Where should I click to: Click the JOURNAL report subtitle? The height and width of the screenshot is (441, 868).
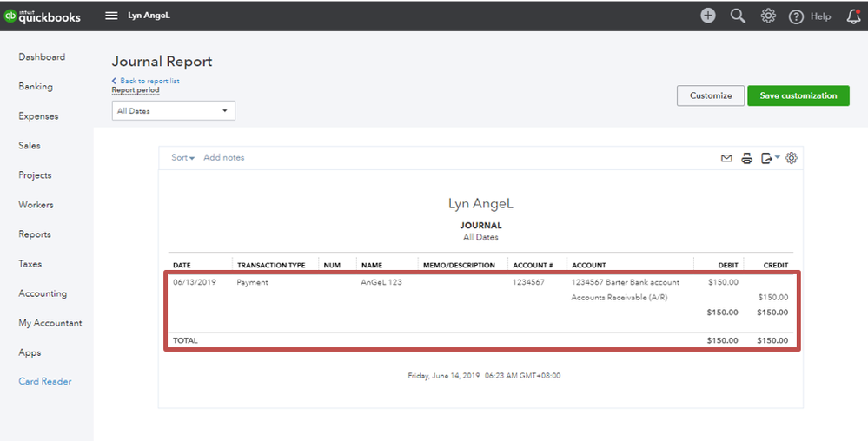pyautogui.click(x=480, y=225)
